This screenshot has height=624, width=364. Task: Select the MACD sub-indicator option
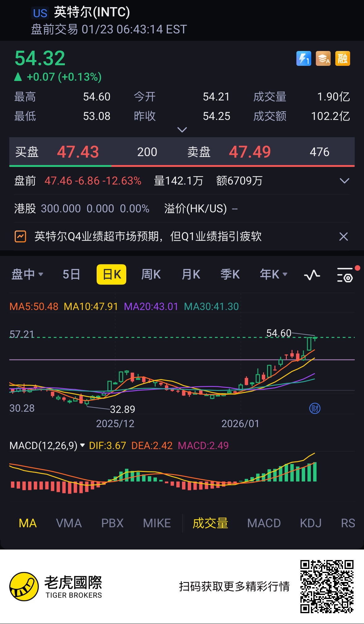click(264, 523)
